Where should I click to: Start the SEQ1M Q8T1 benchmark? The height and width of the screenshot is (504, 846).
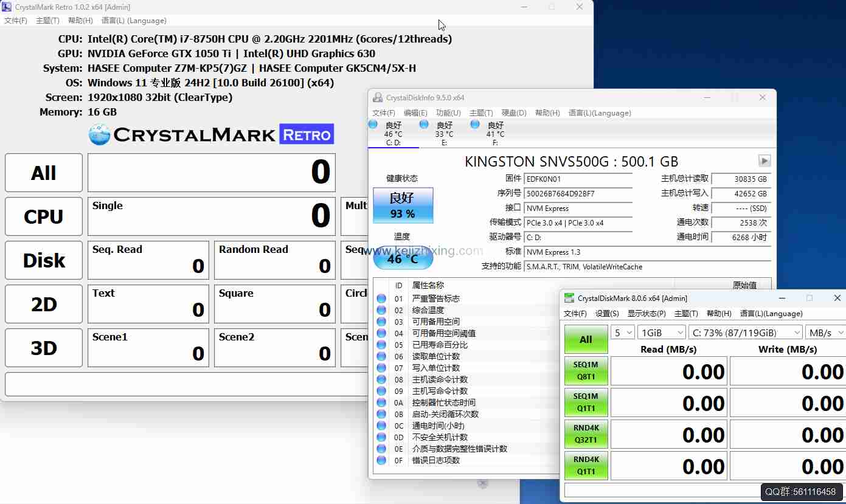(586, 371)
